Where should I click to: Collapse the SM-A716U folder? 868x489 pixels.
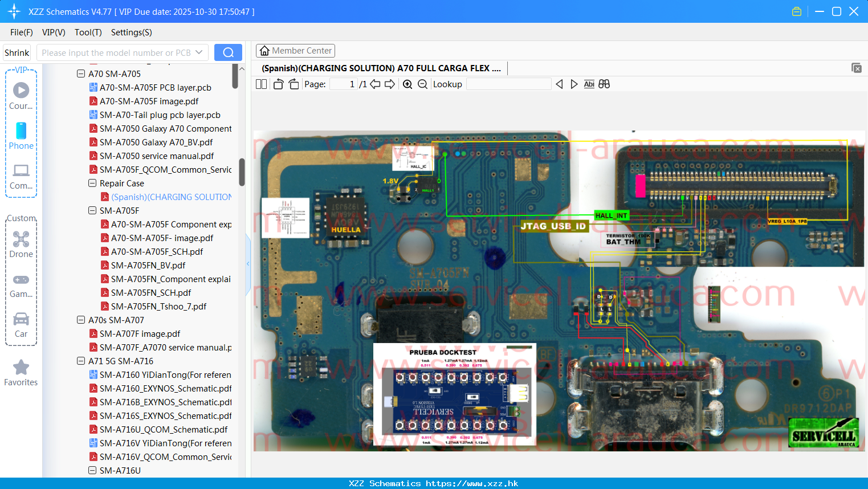point(92,470)
